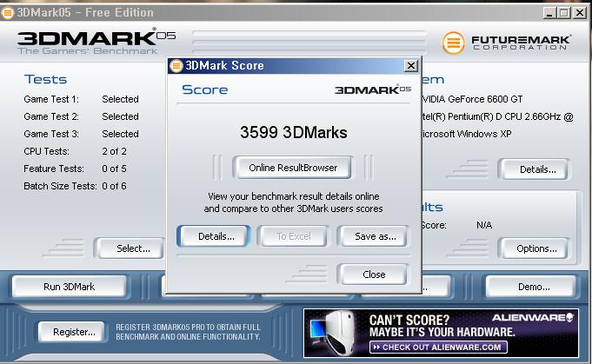The height and width of the screenshot is (364, 592).
Task: Click the Close button in Score dialog
Action: click(x=374, y=275)
